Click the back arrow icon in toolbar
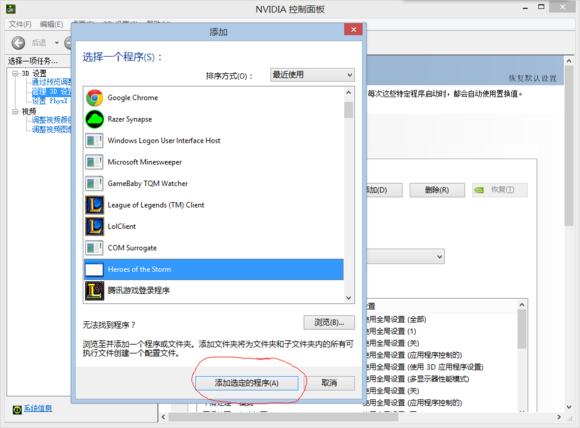This screenshot has width=580, height=428. pyautogui.click(x=18, y=43)
